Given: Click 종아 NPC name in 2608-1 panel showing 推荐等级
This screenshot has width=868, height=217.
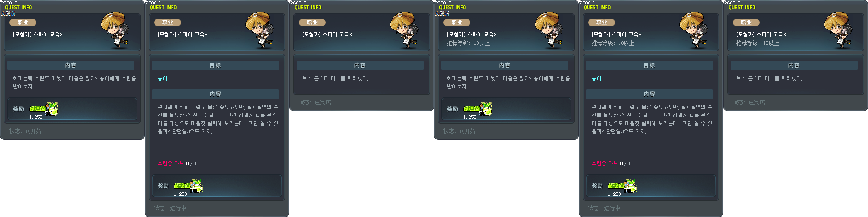Looking at the screenshot, I should pos(597,78).
